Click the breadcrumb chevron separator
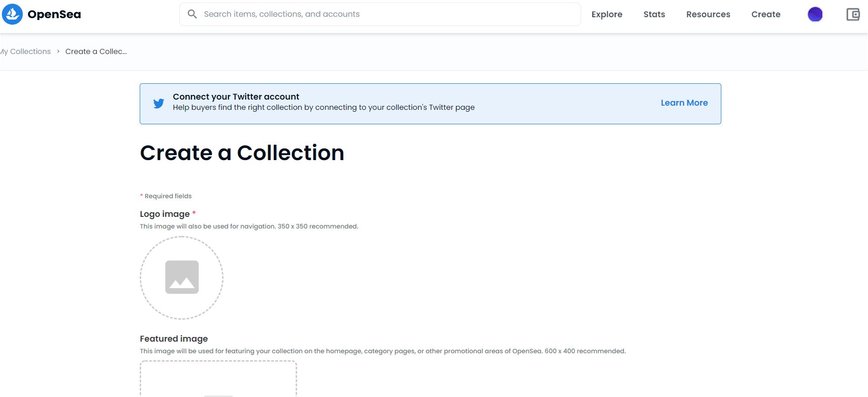868x397 pixels. point(58,52)
